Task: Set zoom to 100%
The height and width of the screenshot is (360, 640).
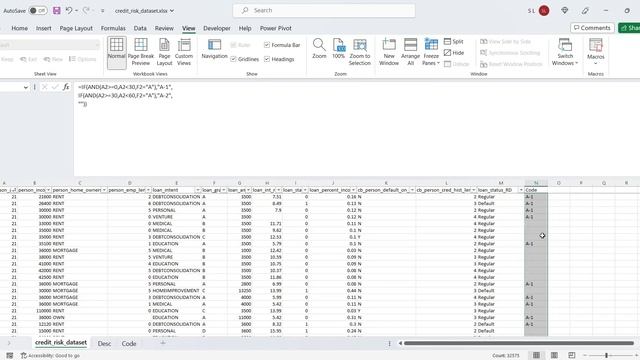Action: click(338, 49)
